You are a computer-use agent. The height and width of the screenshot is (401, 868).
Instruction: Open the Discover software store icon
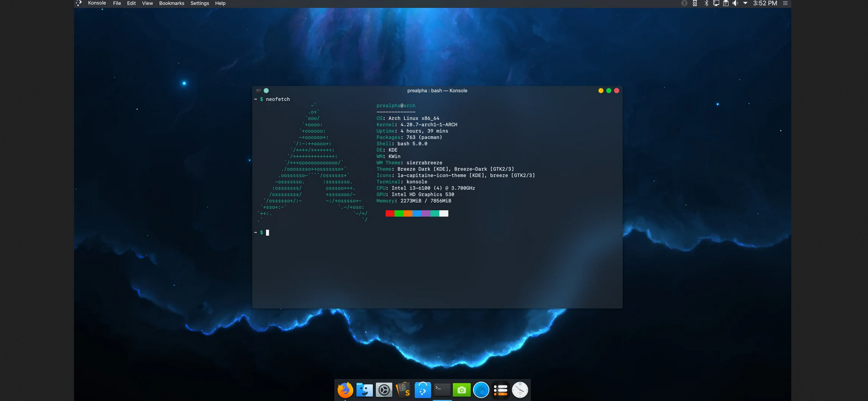pos(423,390)
